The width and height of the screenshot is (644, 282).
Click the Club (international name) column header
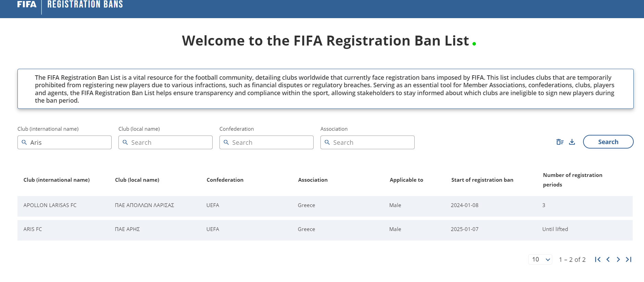coord(56,180)
